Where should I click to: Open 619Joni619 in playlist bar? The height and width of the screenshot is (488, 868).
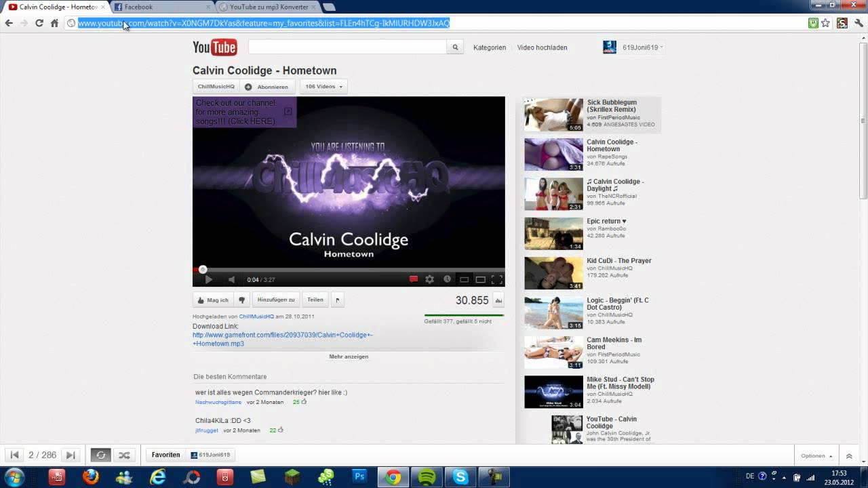pos(210,455)
